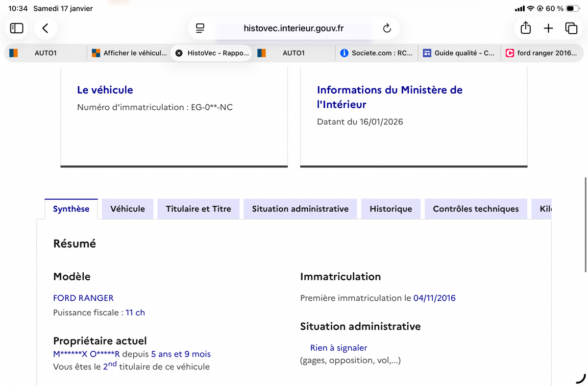Open the Contrôles techniques tab
This screenshot has height=386, width=588.
(476, 209)
